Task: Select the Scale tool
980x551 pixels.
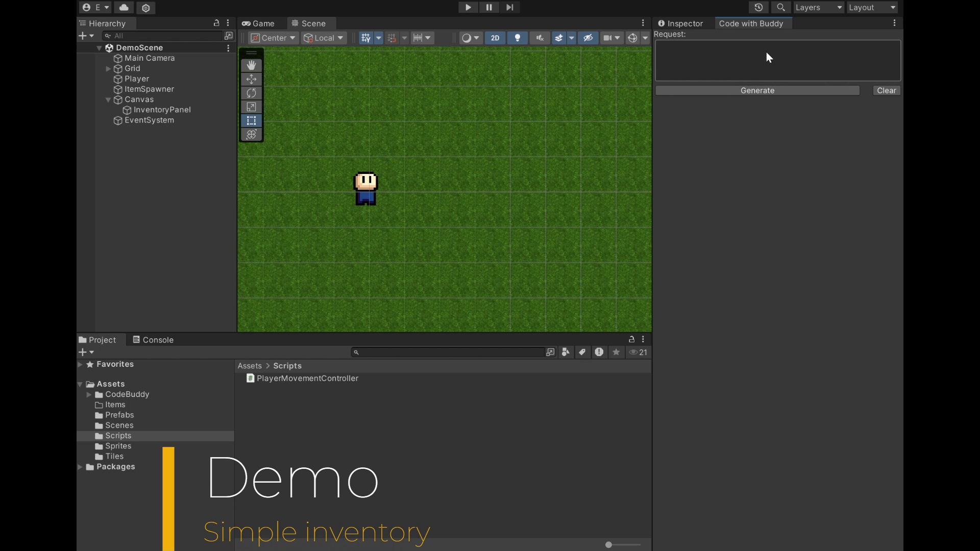Action: (x=251, y=107)
